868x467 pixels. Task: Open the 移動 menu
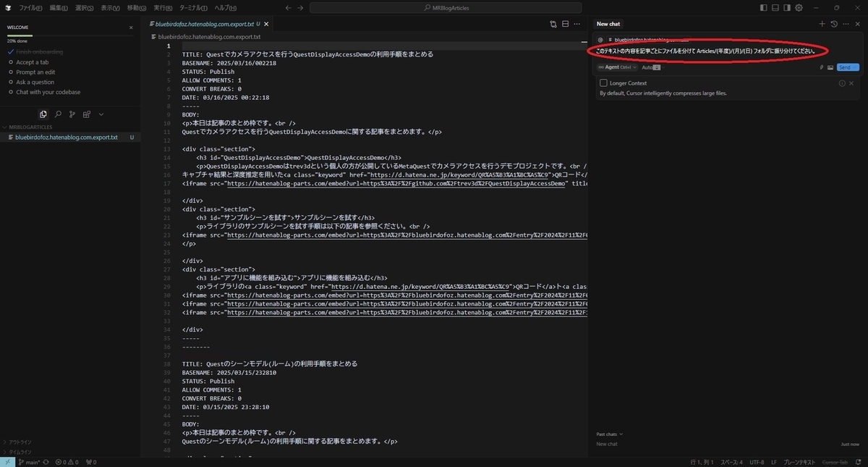click(136, 8)
